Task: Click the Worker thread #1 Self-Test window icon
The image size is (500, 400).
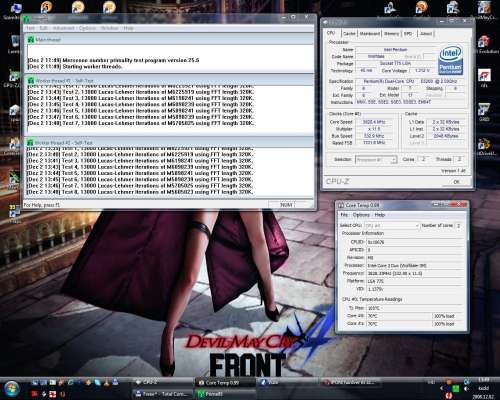Action: click(31, 81)
